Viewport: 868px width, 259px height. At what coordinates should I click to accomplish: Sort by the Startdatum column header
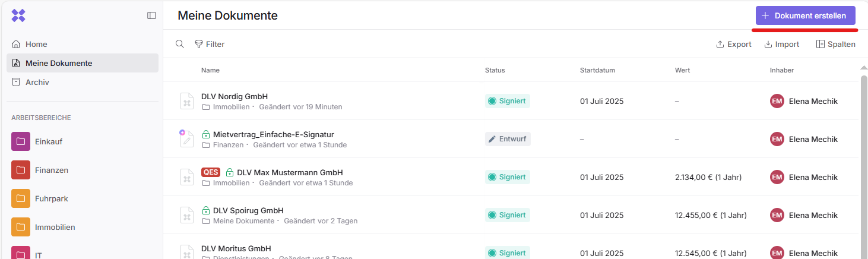coord(597,70)
